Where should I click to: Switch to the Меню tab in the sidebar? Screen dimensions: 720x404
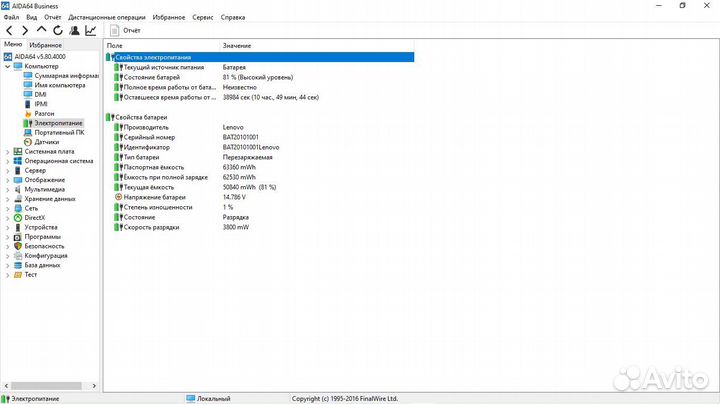(13, 45)
